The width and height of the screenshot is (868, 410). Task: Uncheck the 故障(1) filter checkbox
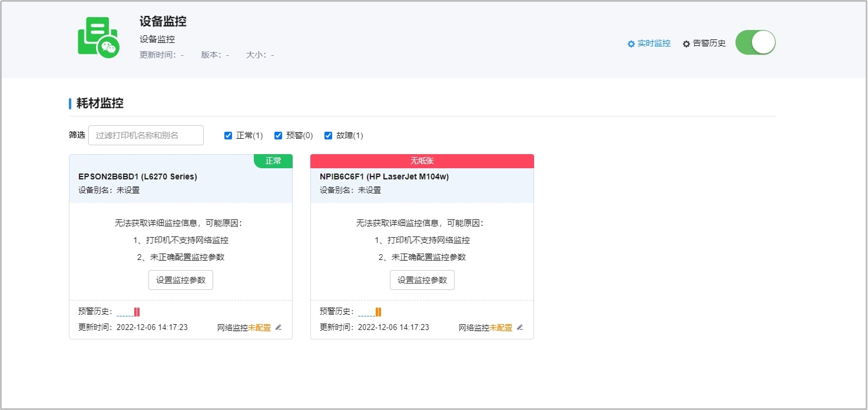coord(329,136)
